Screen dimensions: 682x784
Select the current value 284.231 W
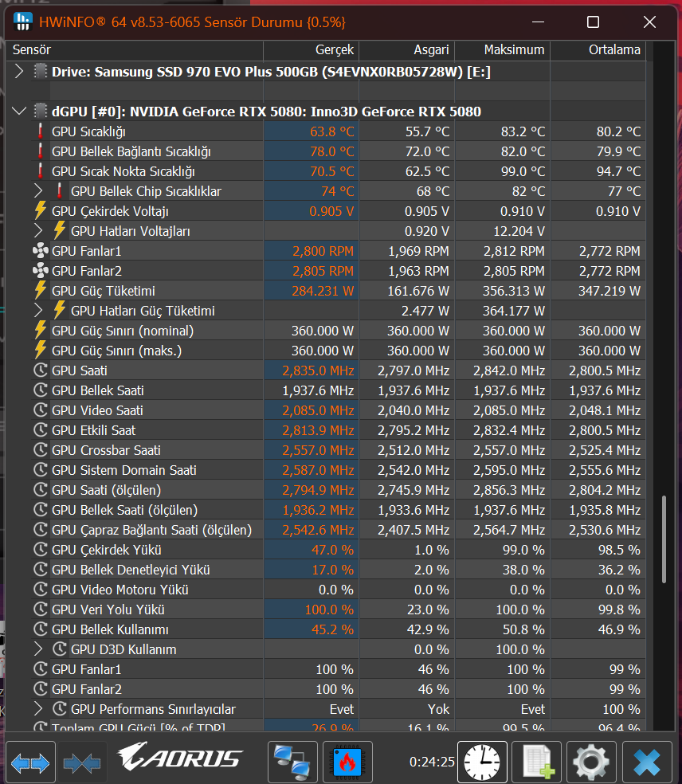pyautogui.click(x=323, y=291)
